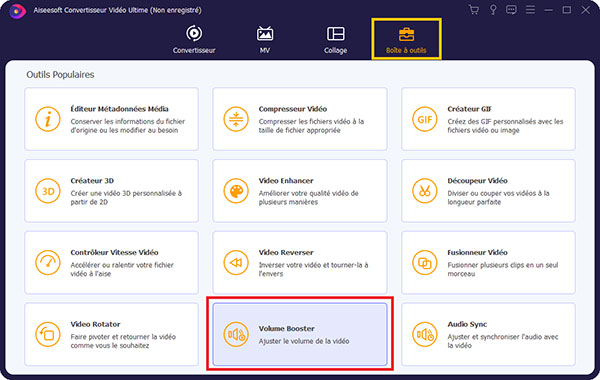
Task: Click 'Outils Populaires' heading
Action: (60, 75)
